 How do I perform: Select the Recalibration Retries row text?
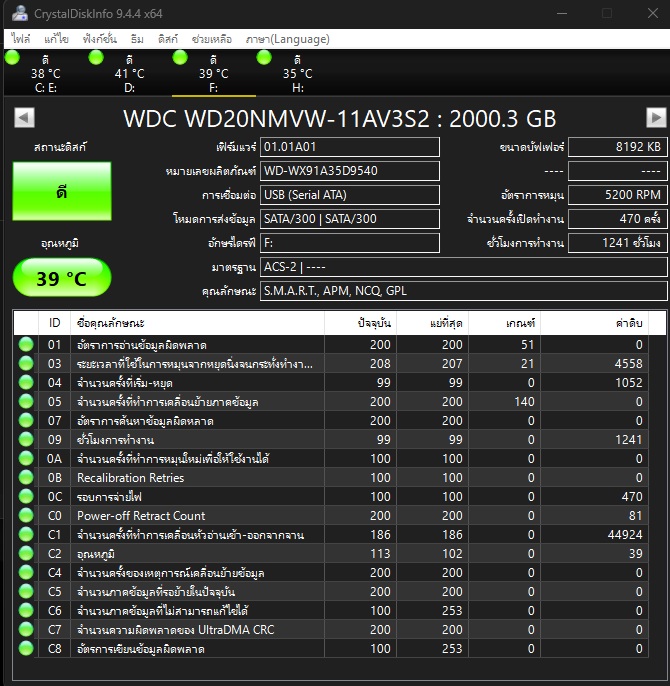click(x=130, y=478)
